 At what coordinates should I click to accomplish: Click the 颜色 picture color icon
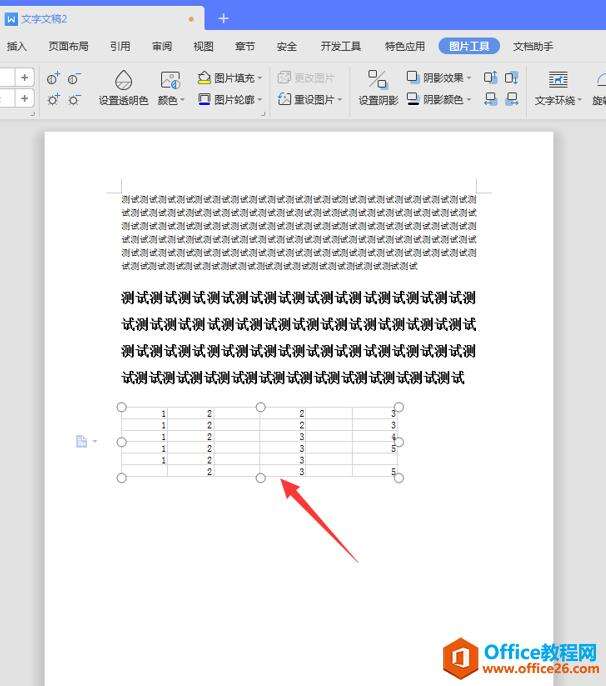coord(171,80)
